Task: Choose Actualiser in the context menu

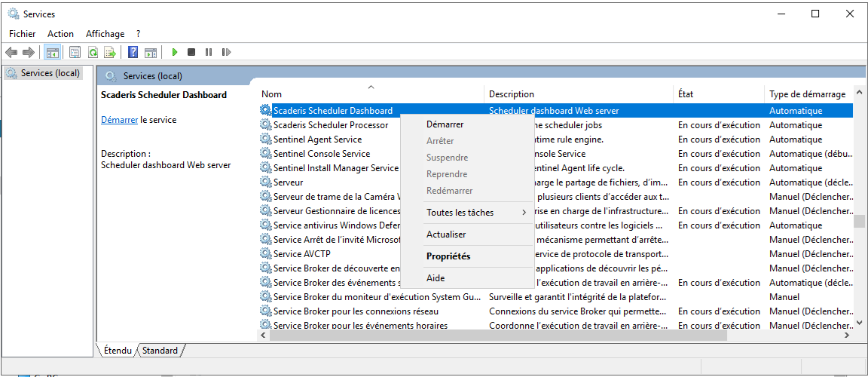Action: pos(467,234)
